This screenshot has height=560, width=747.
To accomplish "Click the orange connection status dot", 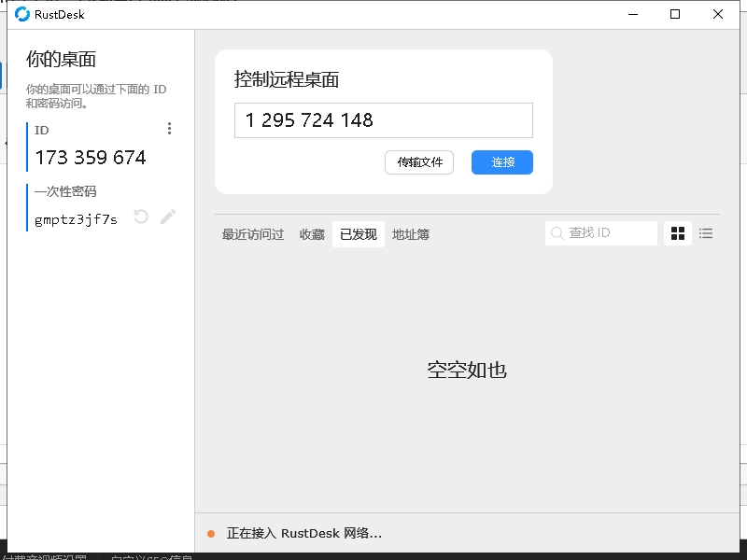I will (x=211, y=534).
